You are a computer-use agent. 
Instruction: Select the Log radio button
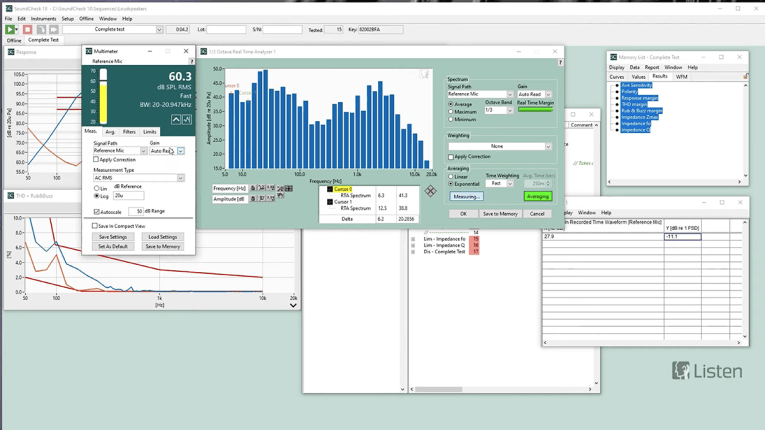click(x=97, y=196)
